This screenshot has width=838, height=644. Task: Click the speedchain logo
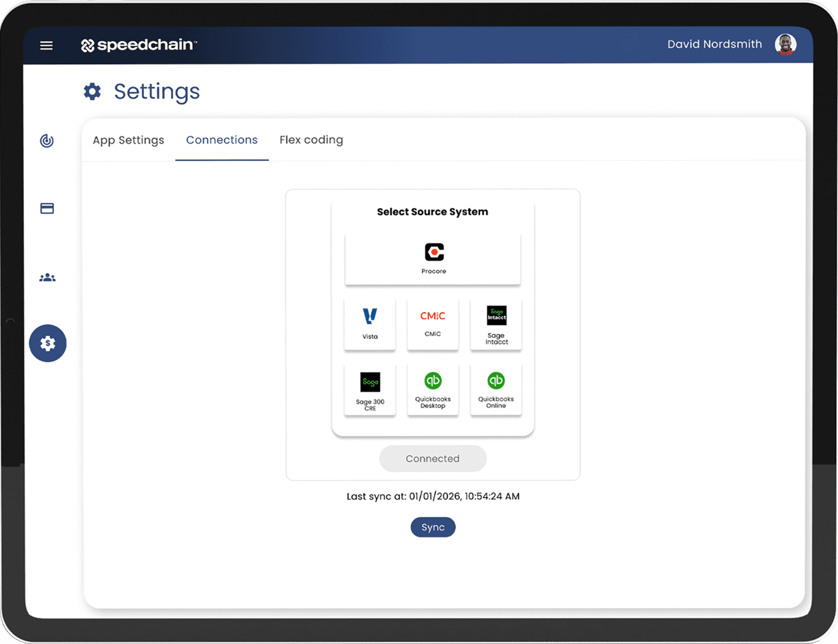139,45
